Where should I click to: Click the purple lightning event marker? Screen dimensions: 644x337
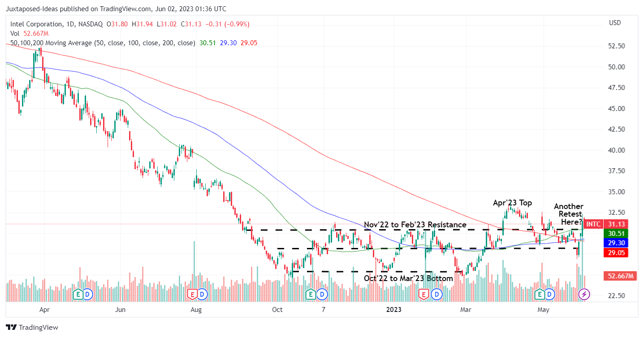tap(584, 294)
